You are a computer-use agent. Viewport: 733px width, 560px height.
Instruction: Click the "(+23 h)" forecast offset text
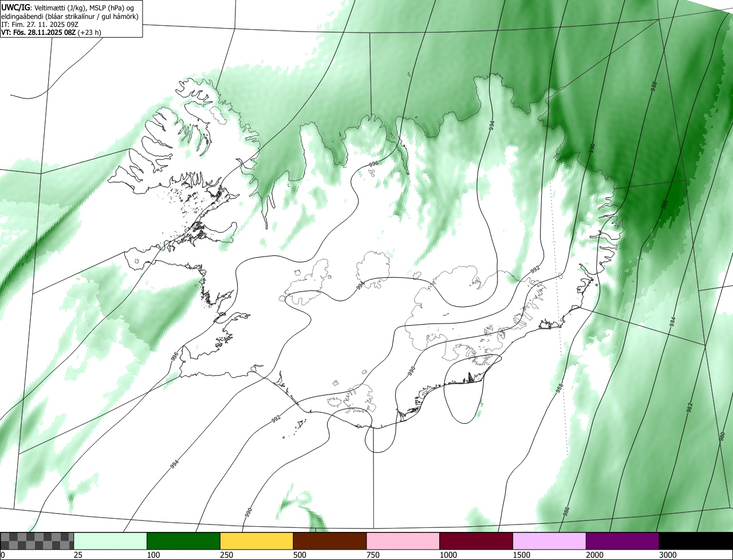pyautogui.click(x=89, y=33)
